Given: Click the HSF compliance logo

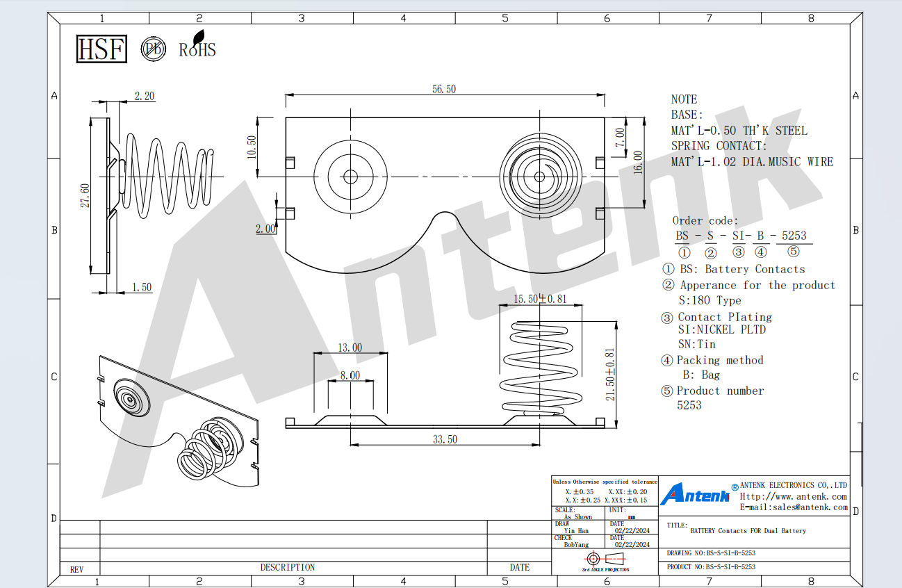Looking at the screenshot, I should point(101,49).
